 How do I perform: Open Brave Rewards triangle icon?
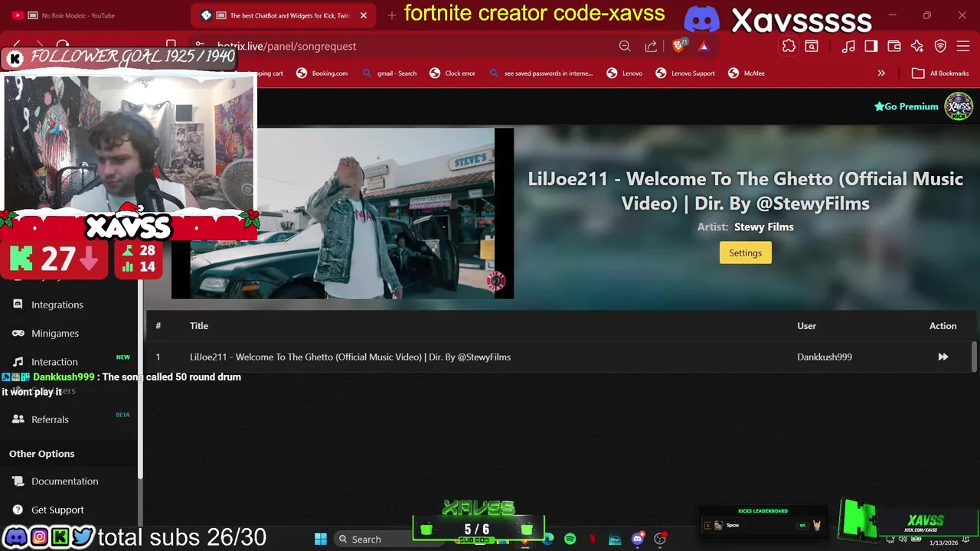pyautogui.click(x=704, y=46)
